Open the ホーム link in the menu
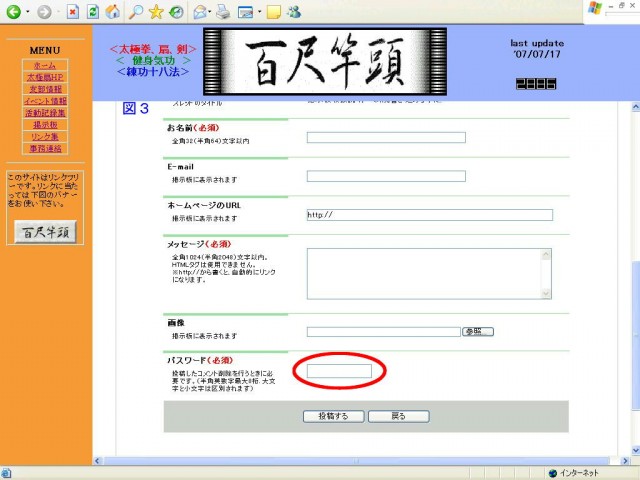Screen dimensions: 640x480 [x=45, y=65]
